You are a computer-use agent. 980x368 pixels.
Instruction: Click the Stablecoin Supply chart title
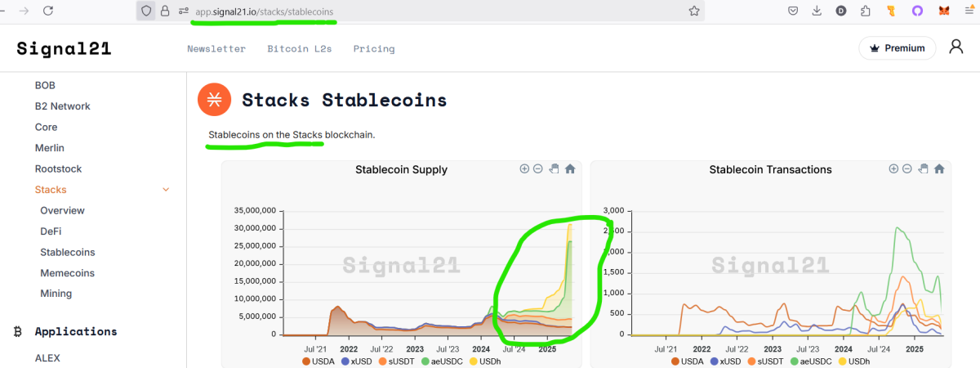(x=401, y=169)
